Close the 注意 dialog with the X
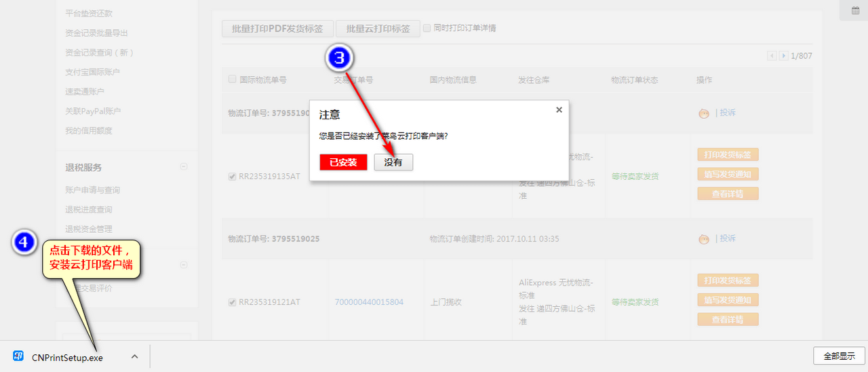Screen dimensions: 868x372 click(x=559, y=109)
